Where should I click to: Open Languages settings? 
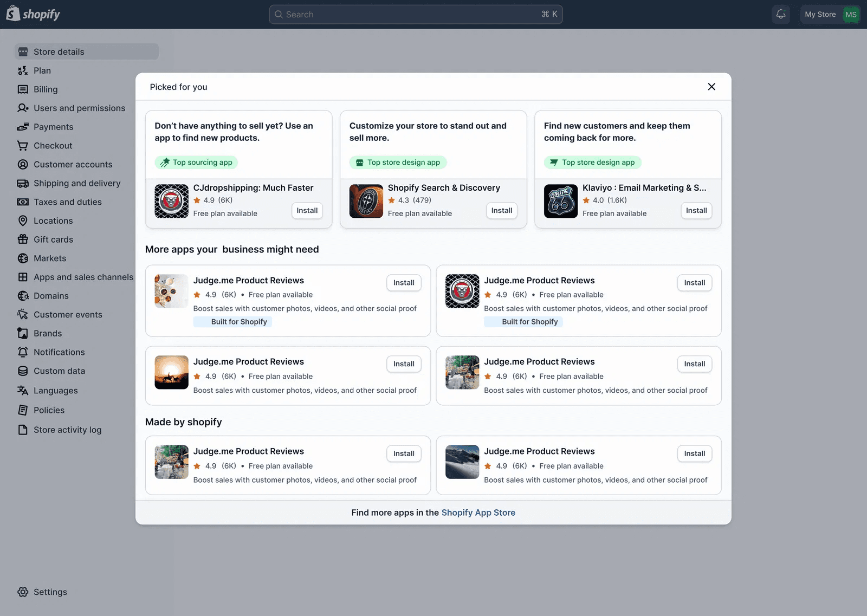55,390
